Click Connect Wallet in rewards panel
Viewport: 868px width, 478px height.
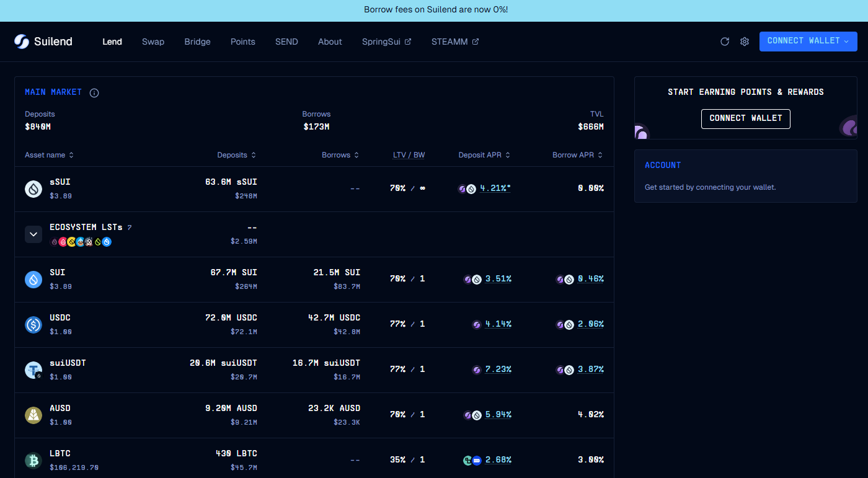[746, 118]
